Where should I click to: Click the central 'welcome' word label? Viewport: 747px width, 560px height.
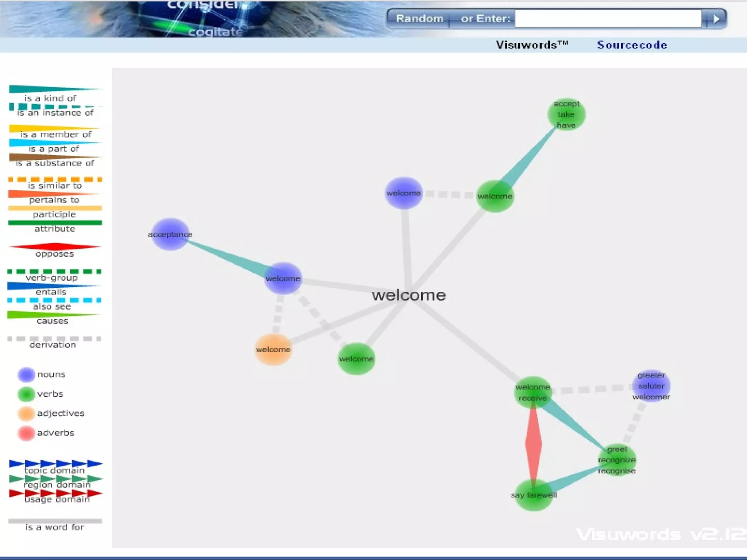point(409,295)
